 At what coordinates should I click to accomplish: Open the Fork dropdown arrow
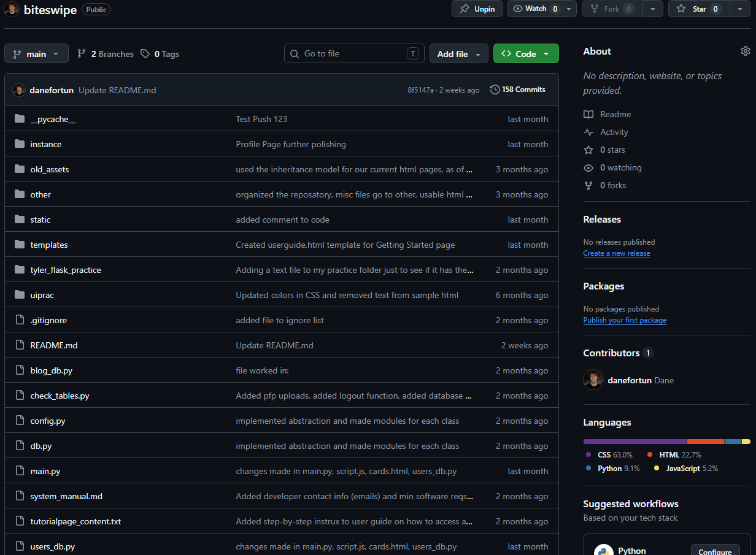click(653, 9)
